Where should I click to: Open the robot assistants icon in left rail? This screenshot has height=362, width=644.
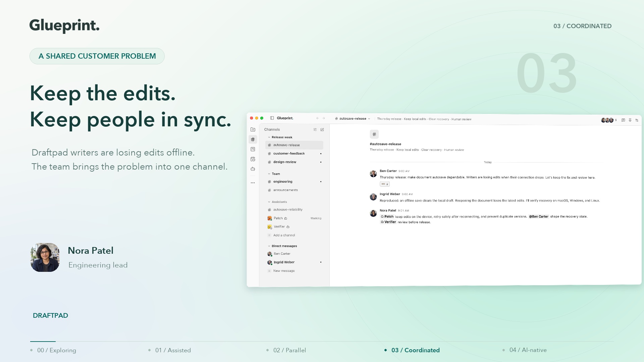coord(253,169)
